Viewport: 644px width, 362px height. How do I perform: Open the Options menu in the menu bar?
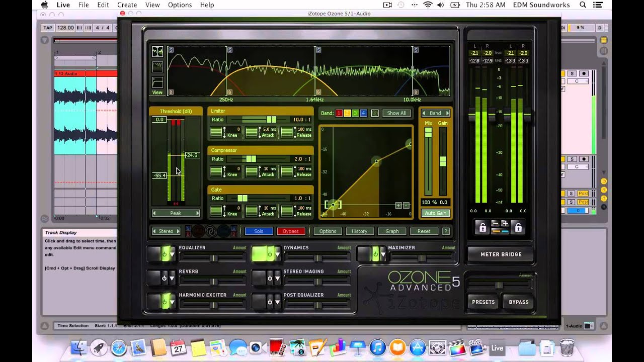click(x=180, y=5)
